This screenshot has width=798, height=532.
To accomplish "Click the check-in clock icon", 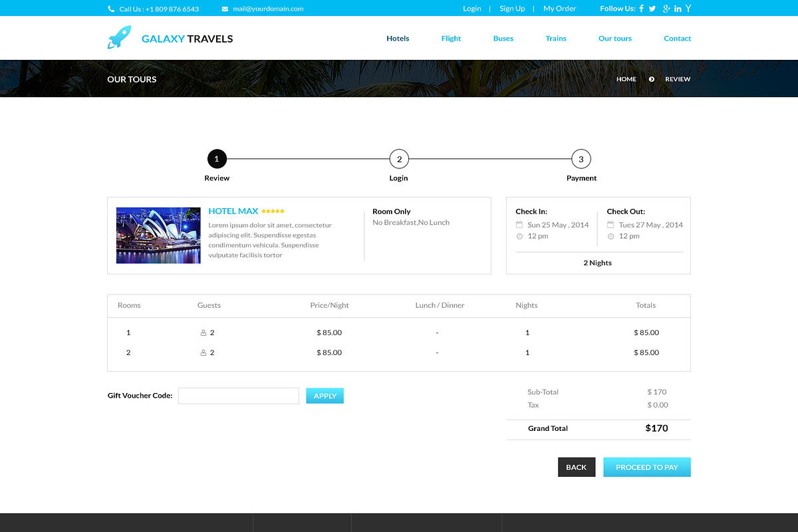I will tap(519, 236).
